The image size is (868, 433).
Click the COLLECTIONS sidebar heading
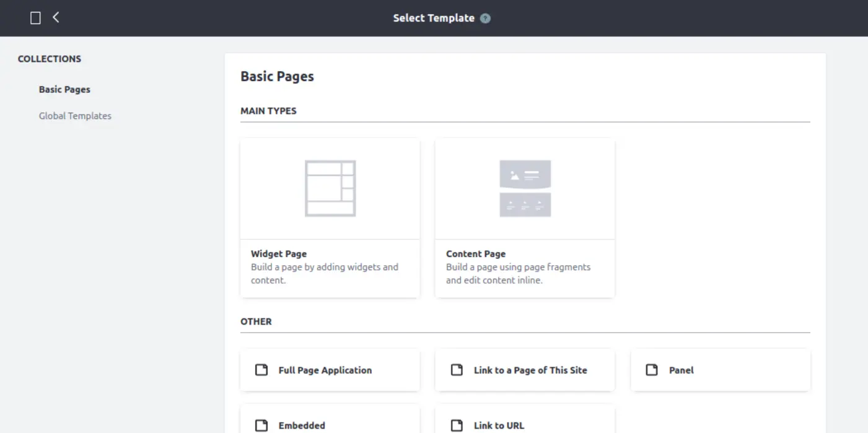tap(50, 59)
